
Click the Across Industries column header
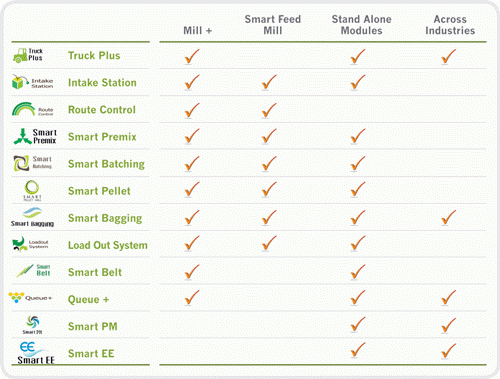point(450,25)
